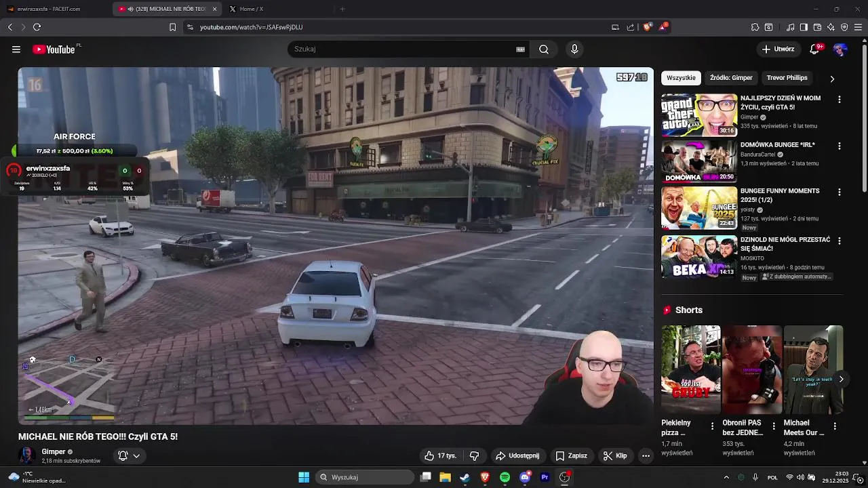Go back in browser history
868x488 pixels.
(x=9, y=27)
